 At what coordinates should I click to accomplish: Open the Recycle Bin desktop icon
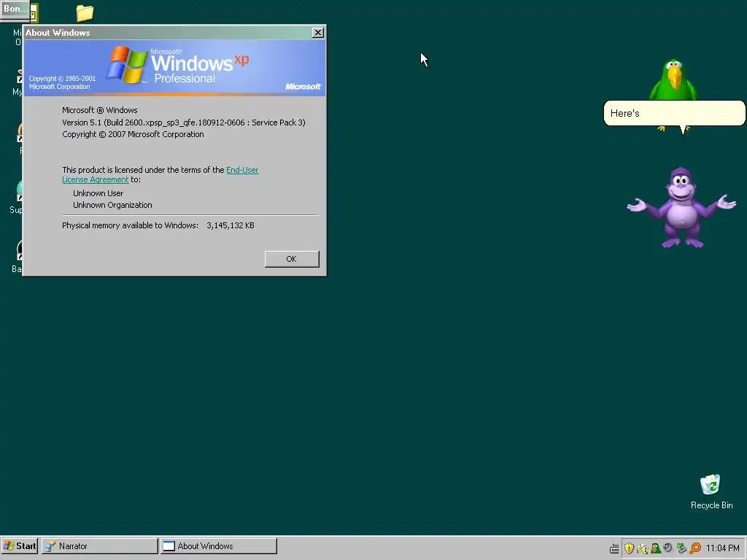click(711, 492)
